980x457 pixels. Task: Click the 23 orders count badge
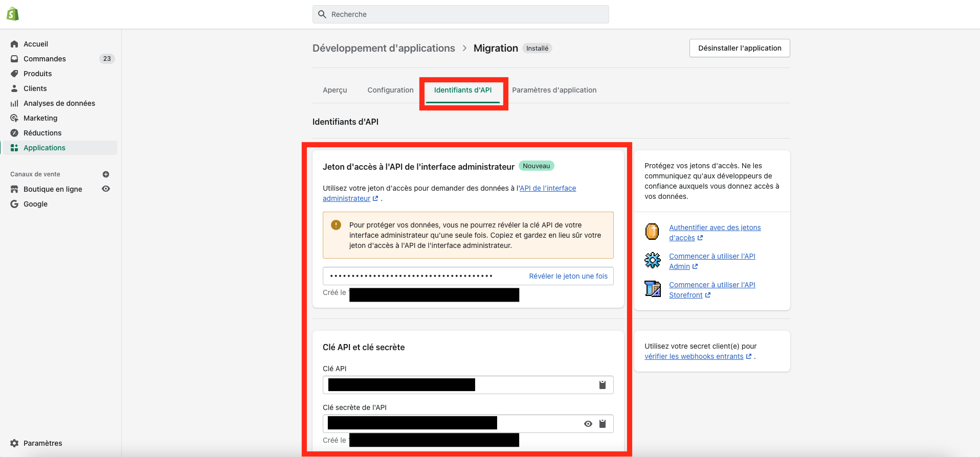coord(107,59)
